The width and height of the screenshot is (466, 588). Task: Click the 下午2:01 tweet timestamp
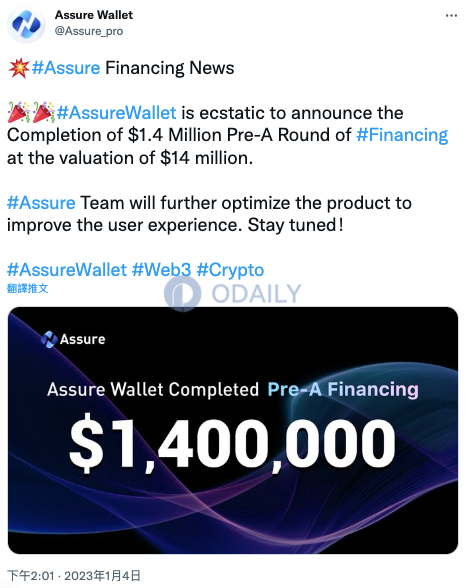click(31, 575)
